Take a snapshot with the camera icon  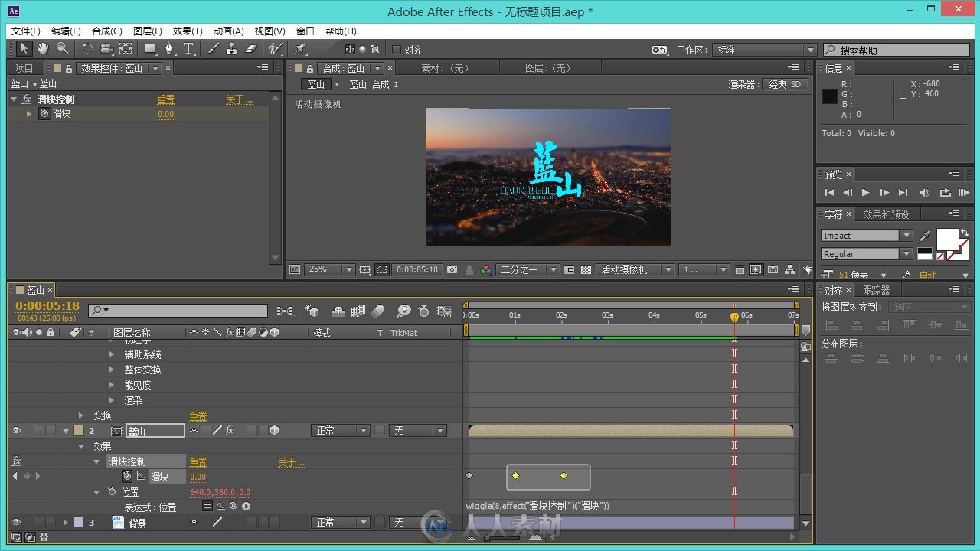[452, 269]
